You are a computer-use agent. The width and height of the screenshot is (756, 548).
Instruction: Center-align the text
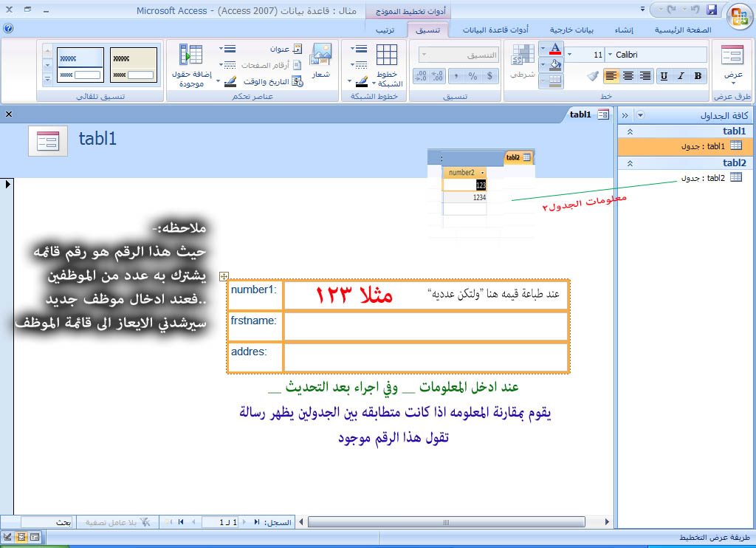[x=628, y=76]
